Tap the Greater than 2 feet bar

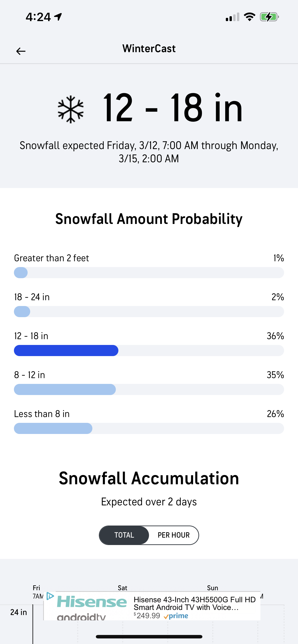(149, 272)
